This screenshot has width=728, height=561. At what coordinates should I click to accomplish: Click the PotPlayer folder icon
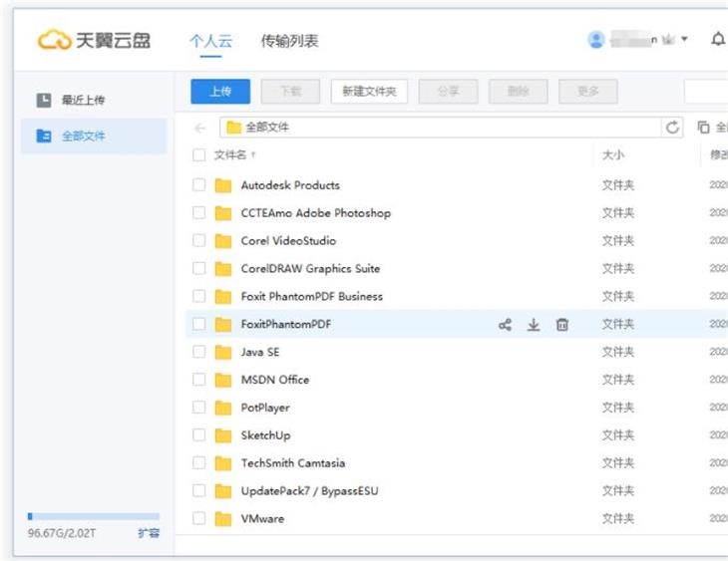[x=223, y=409]
